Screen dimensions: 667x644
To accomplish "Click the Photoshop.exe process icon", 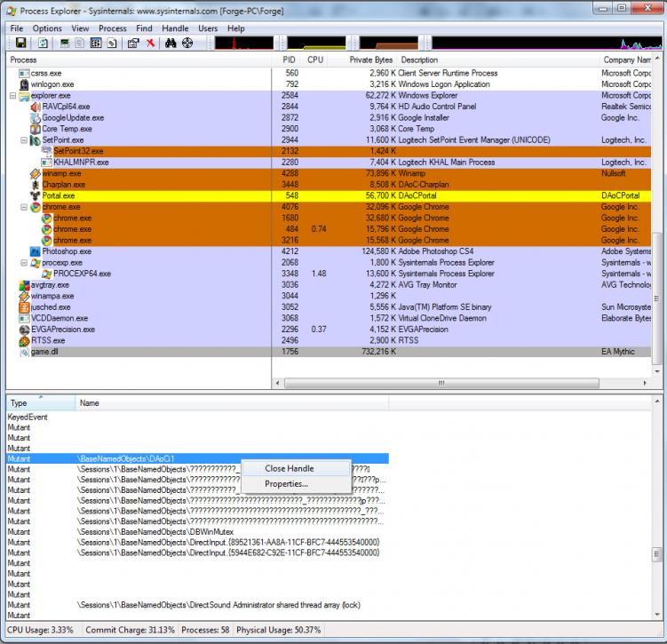I will coord(36,251).
